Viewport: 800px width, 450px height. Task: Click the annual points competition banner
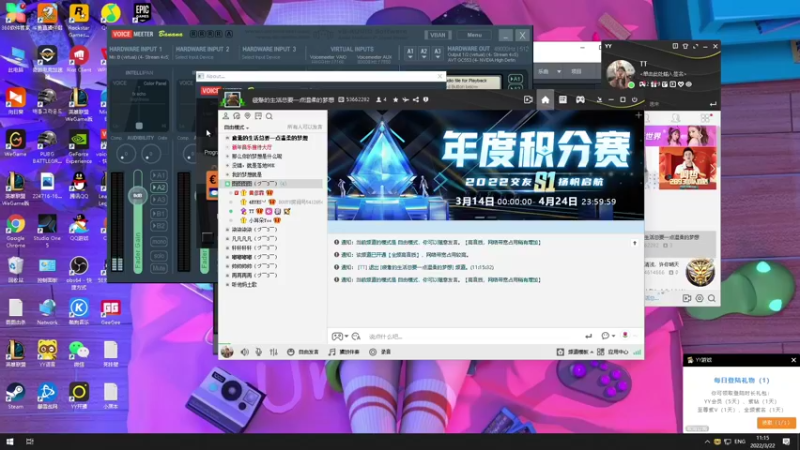485,165
